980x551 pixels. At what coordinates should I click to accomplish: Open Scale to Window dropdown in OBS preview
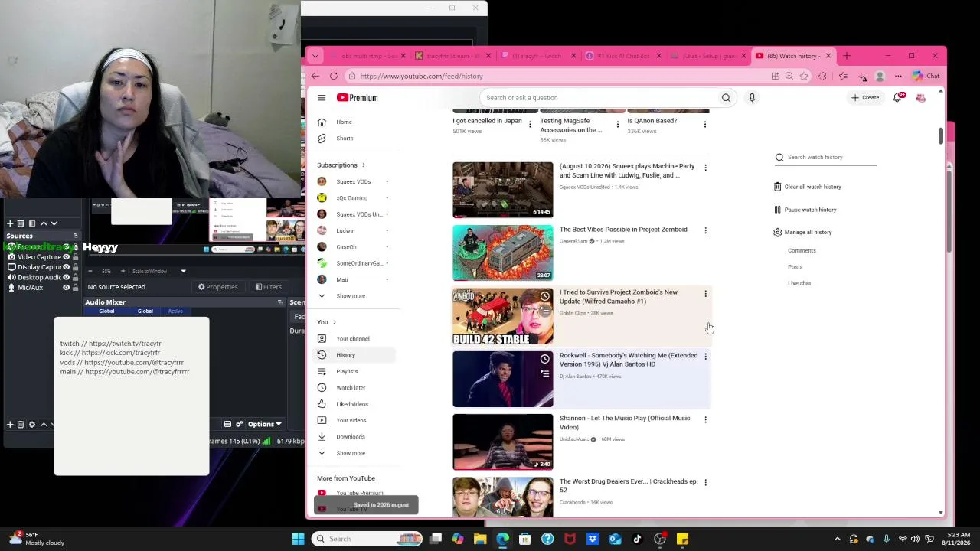point(158,271)
